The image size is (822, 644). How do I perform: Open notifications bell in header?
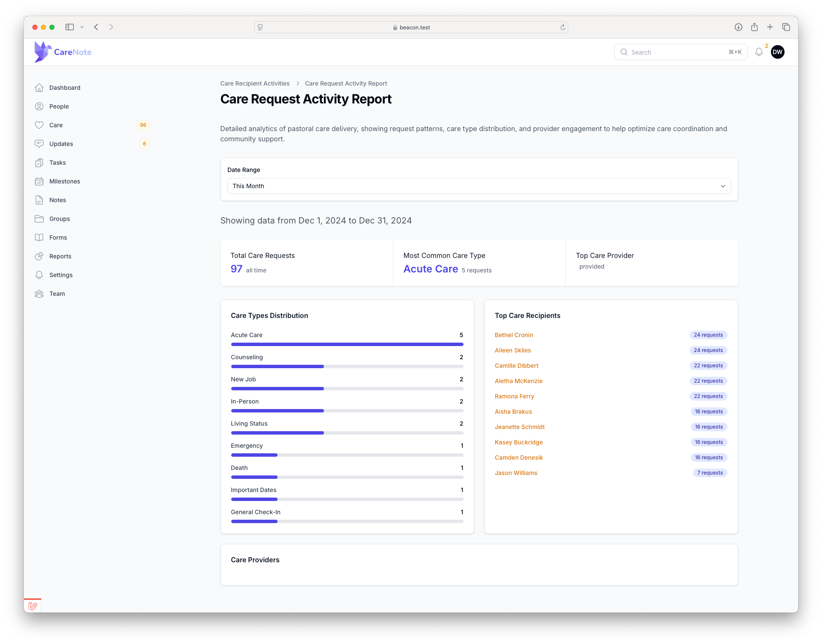tap(759, 52)
